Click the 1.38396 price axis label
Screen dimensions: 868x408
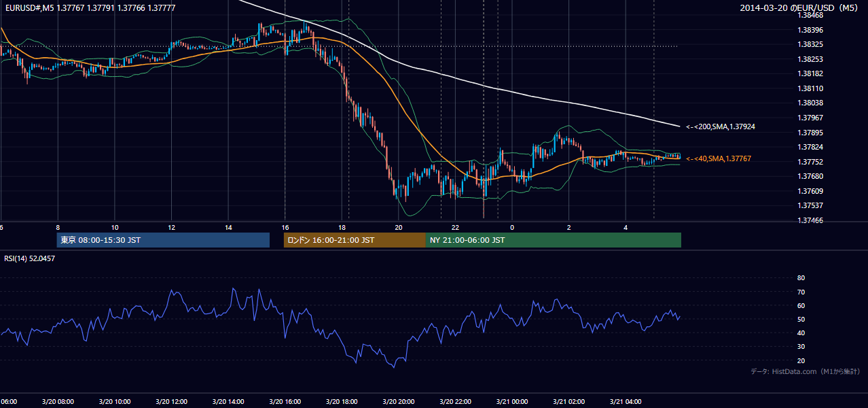click(x=810, y=30)
